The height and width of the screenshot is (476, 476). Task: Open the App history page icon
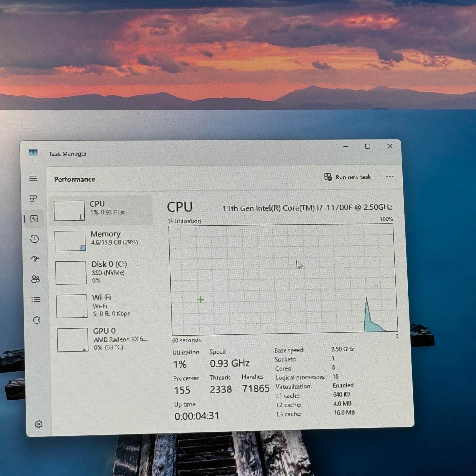34,239
